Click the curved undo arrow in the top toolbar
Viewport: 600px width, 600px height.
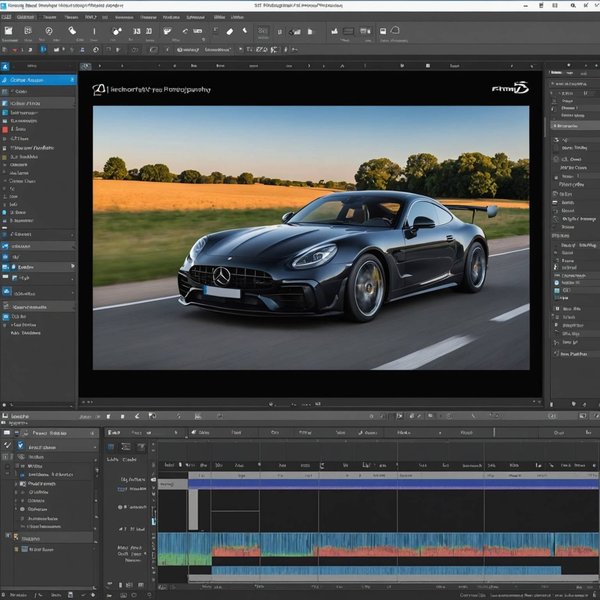[x=185, y=31]
